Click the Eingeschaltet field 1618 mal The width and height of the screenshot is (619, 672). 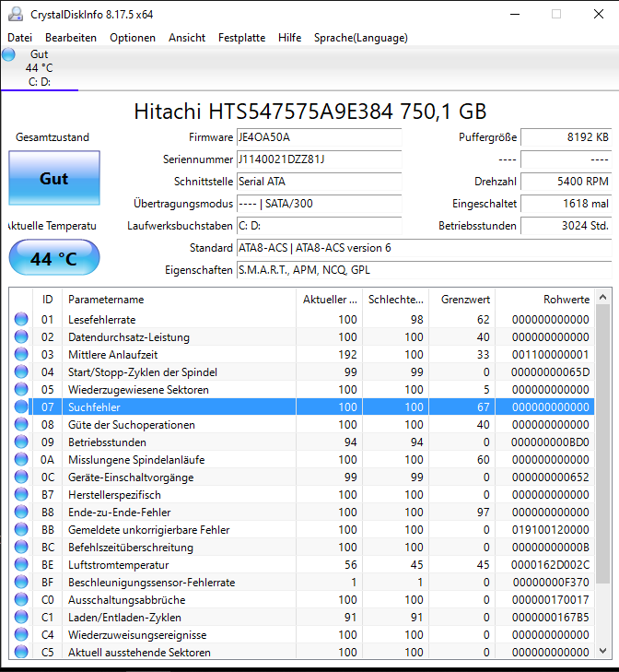coord(566,204)
